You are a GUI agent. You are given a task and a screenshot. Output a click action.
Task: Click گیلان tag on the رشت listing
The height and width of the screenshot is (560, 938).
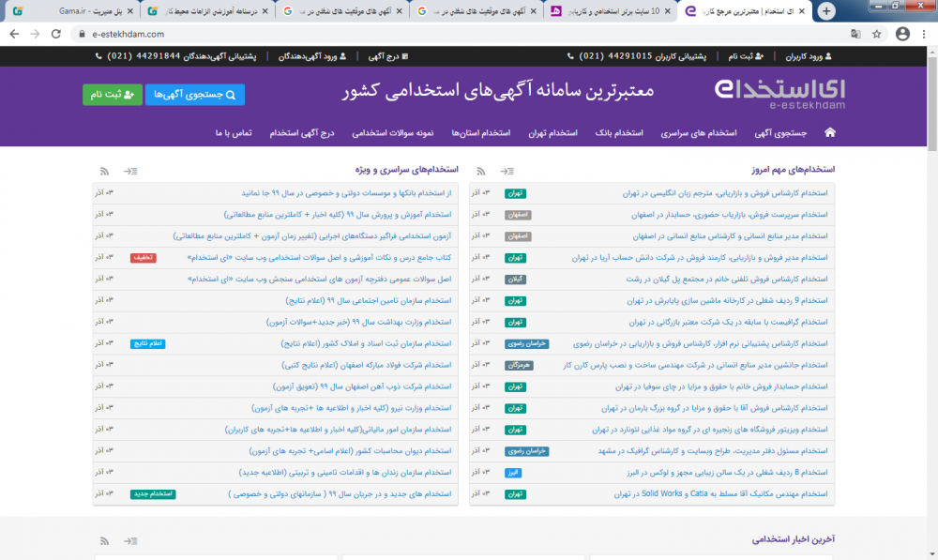[515, 280]
